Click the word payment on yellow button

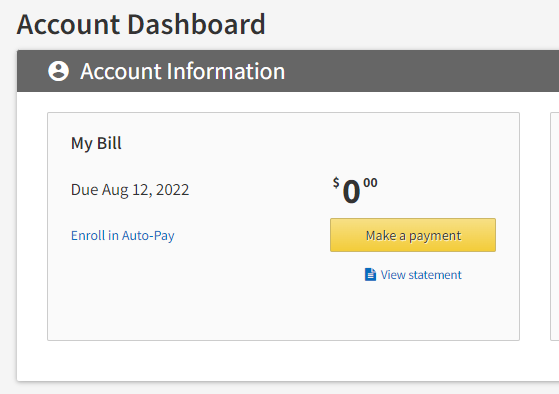435,236
